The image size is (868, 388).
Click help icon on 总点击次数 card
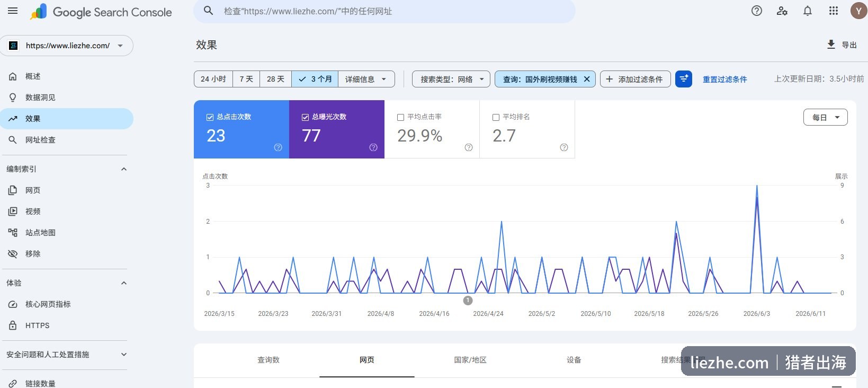click(x=278, y=147)
